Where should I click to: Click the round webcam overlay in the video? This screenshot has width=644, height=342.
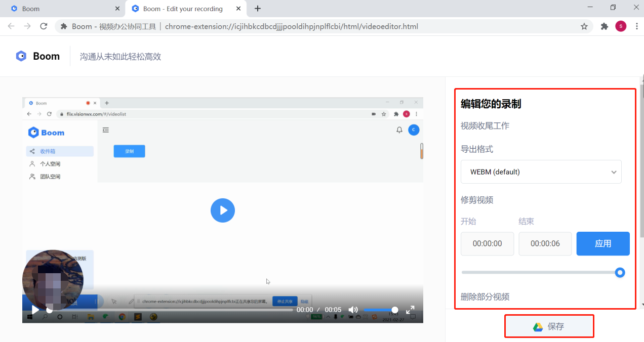click(53, 280)
